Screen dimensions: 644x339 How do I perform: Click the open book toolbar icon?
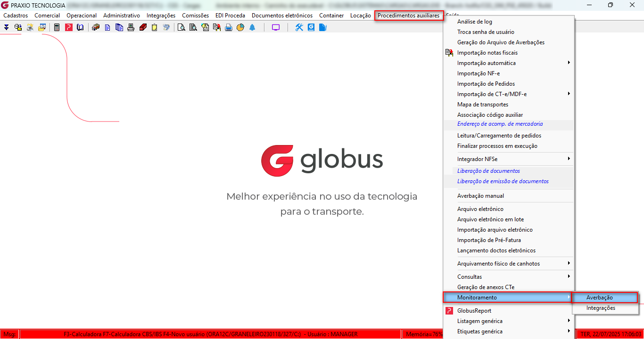point(80,27)
